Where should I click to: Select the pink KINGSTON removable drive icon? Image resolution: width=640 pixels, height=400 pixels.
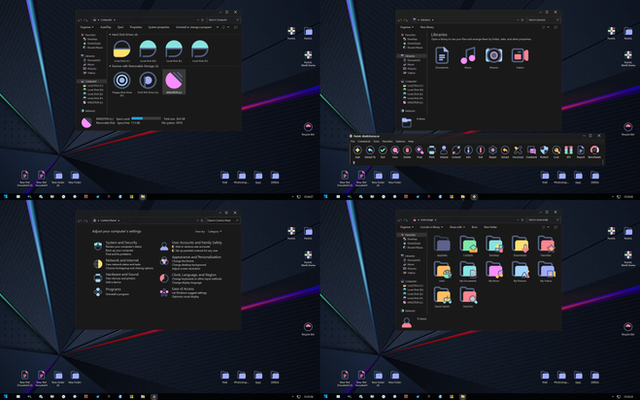click(x=174, y=80)
